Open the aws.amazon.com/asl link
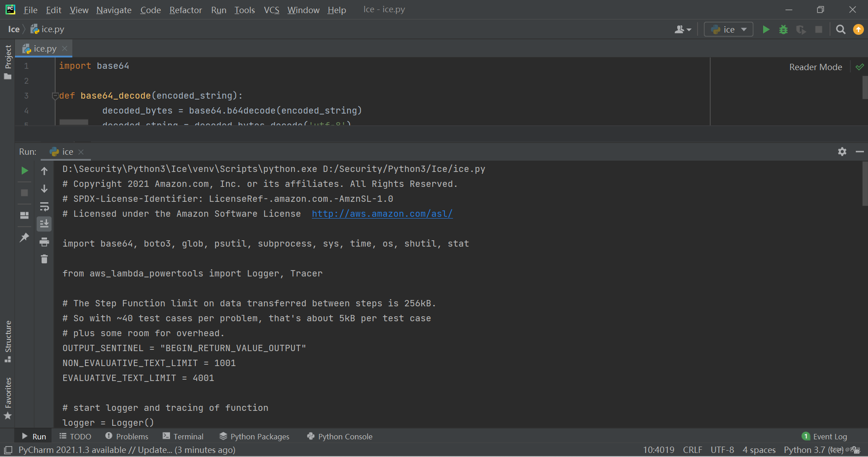 coord(382,214)
